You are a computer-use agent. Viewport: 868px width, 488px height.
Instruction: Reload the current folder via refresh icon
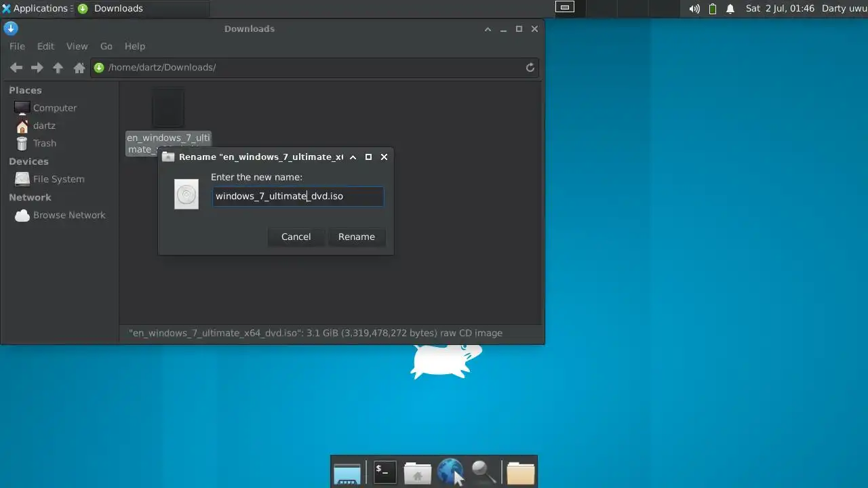[530, 67]
